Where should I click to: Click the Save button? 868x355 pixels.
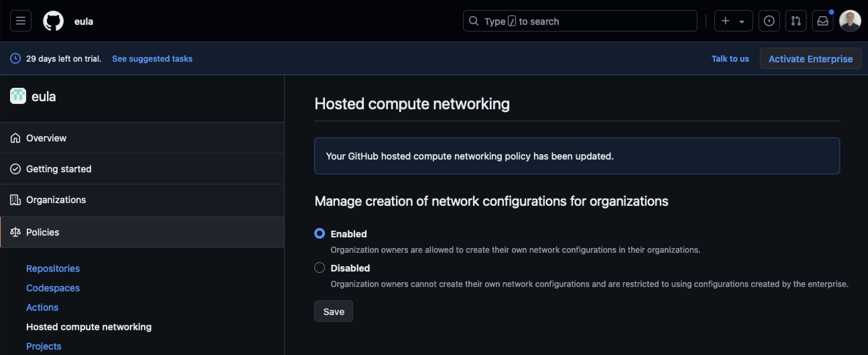pos(333,311)
